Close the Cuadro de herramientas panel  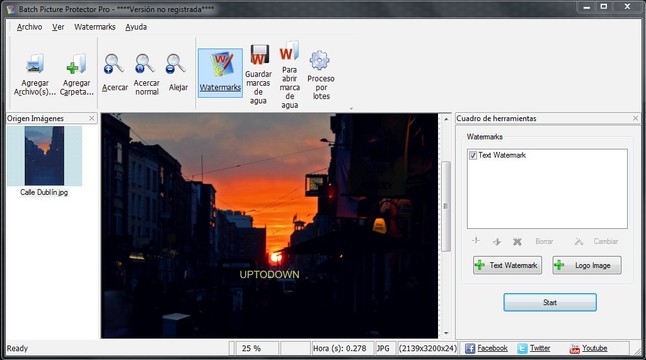pos(635,118)
